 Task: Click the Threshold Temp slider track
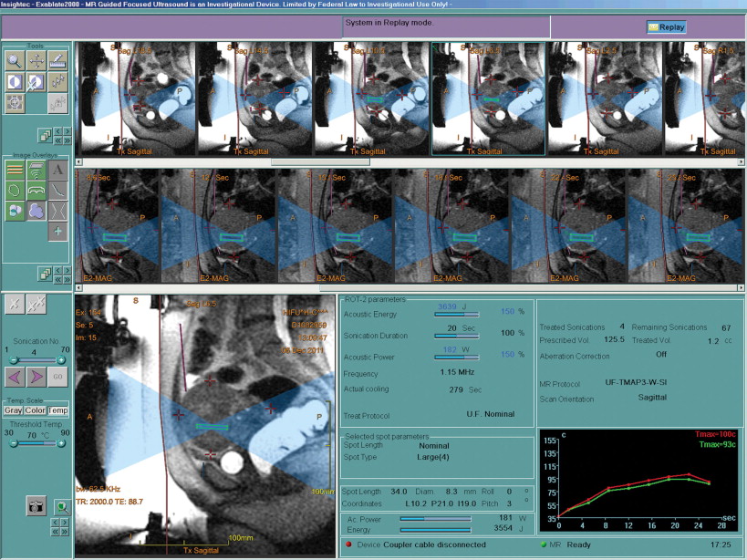pyautogui.click(x=36, y=444)
